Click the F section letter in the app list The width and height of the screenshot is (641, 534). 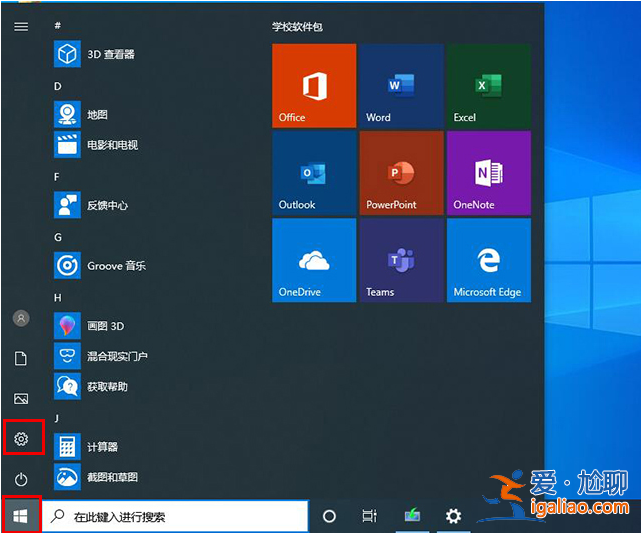click(57, 177)
